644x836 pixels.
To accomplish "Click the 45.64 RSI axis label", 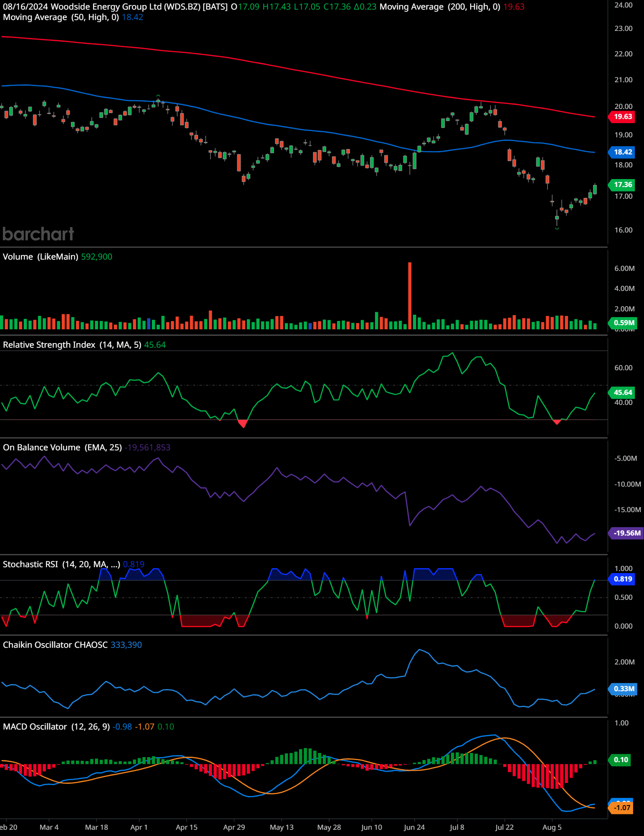I will tap(622, 392).
